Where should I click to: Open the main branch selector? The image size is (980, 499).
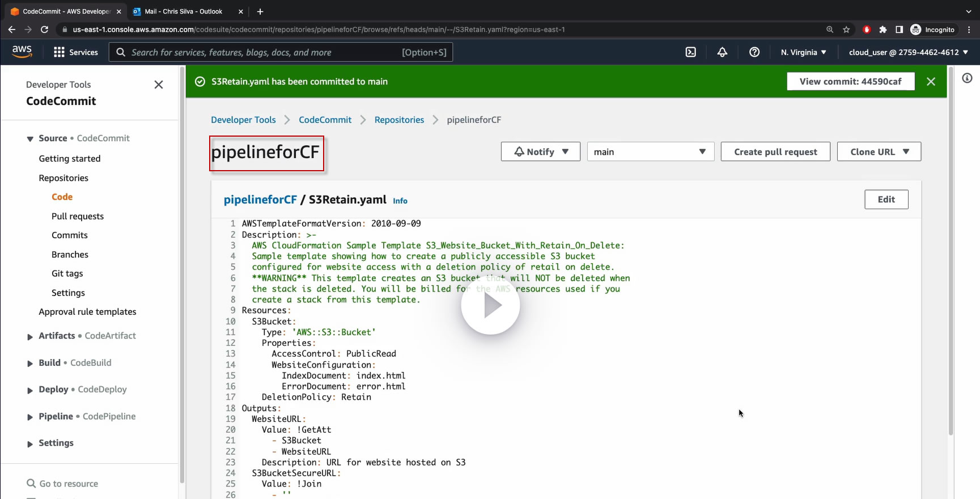pyautogui.click(x=651, y=152)
